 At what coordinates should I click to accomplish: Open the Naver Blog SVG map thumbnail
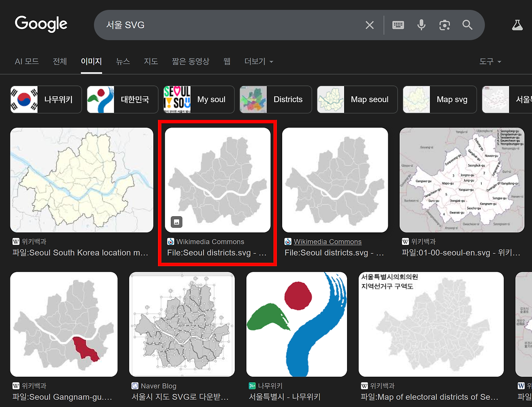(x=182, y=324)
